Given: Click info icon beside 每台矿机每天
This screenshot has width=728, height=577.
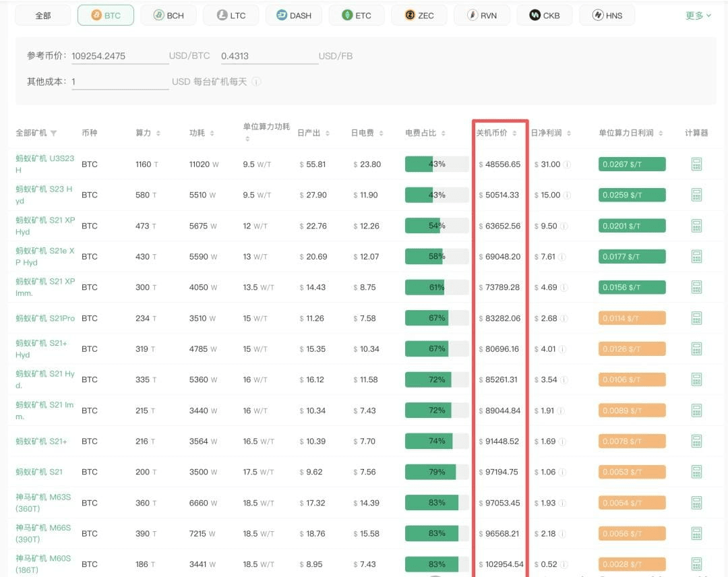Looking at the screenshot, I should tap(256, 82).
